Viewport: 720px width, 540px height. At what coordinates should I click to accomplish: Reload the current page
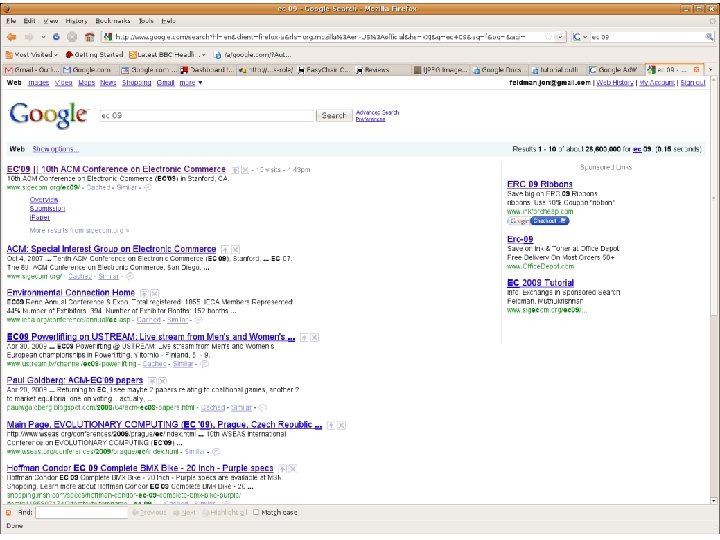[56, 37]
